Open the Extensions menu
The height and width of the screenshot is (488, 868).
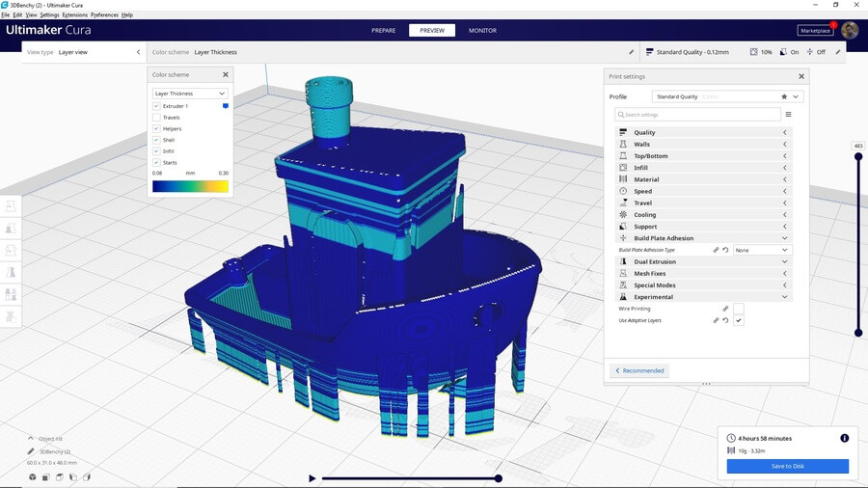74,15
